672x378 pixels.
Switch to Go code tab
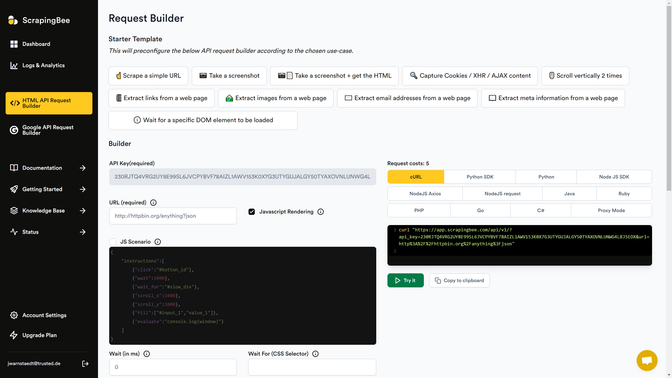[x=480, y=210]
